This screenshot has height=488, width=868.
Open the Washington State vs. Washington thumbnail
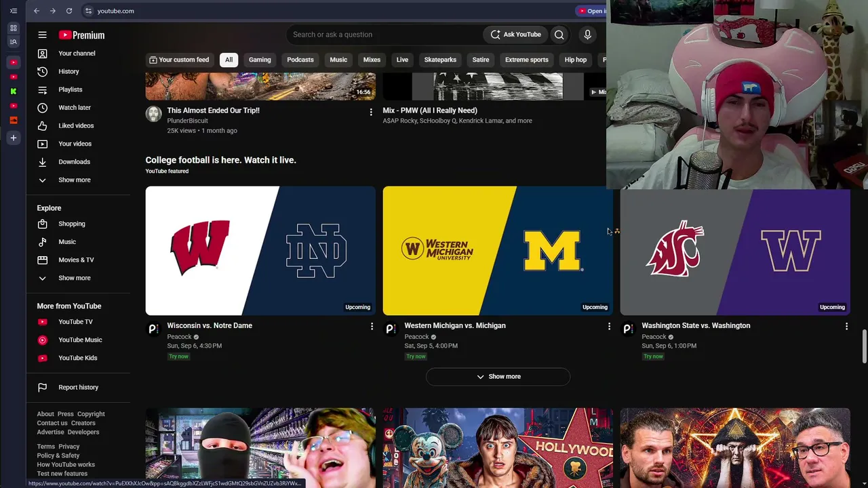coord(735,251)
